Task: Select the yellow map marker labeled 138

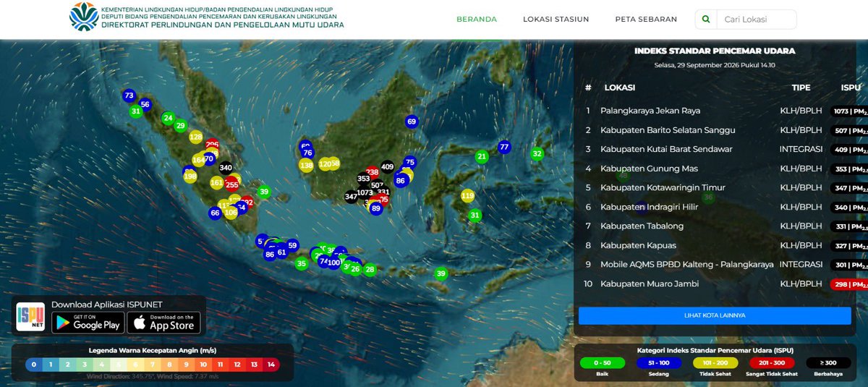Action: click(306, 165)
